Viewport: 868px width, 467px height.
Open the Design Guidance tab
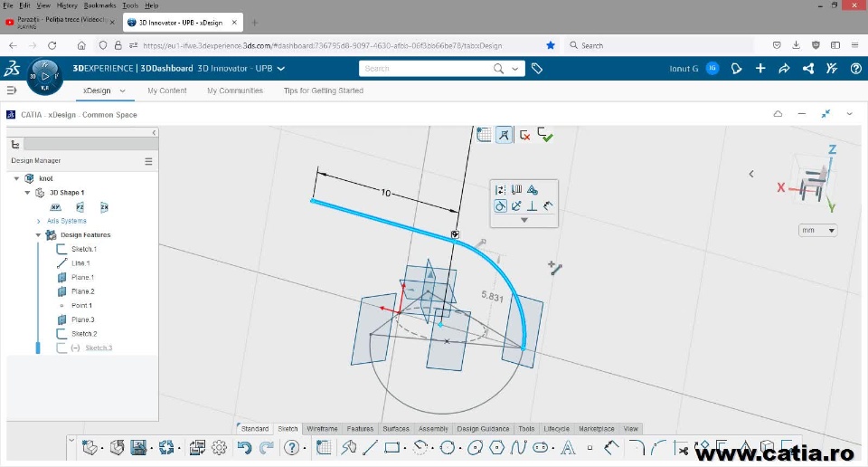pos(483,429)
